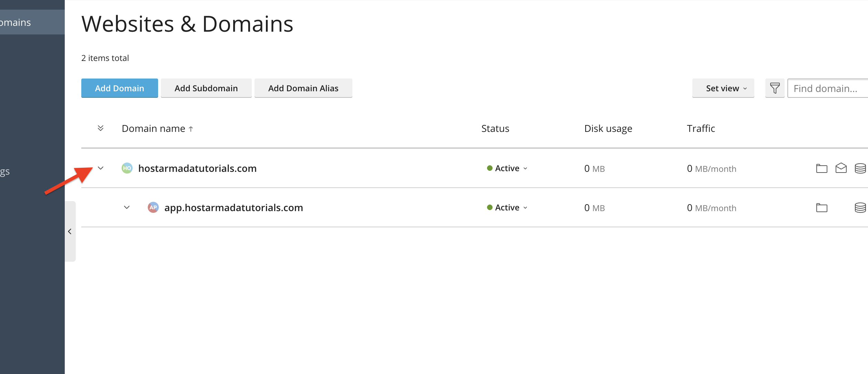Click the Add Domain Alias button
Screen dimensions: 868x374
pos(303,88)
